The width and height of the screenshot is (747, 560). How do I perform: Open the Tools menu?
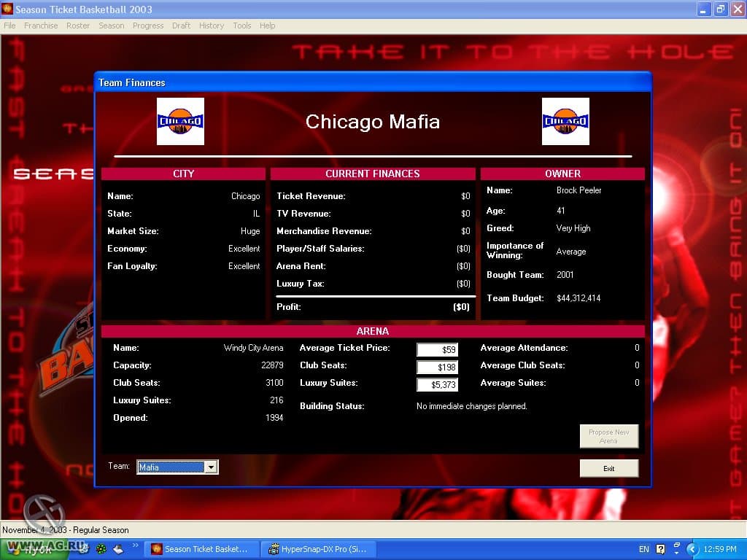(242, 26)
